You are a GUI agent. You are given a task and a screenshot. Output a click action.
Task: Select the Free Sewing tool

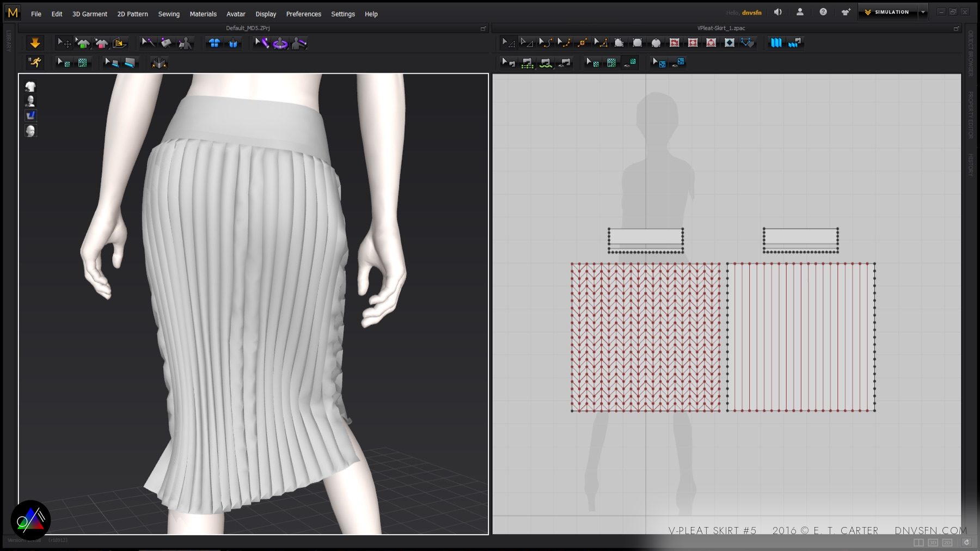(546, 63)
